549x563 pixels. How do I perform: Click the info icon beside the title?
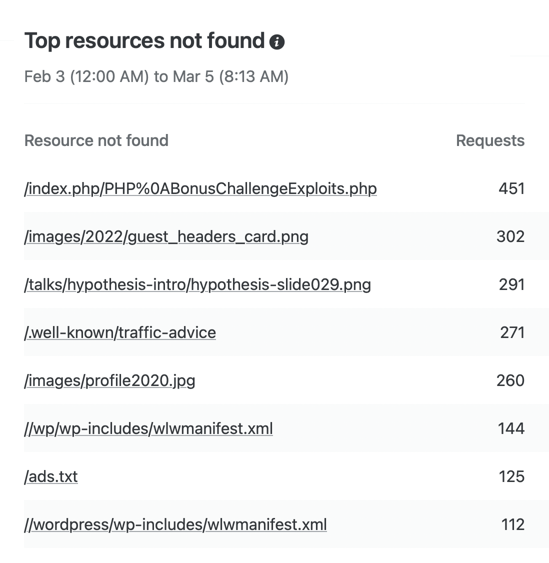tap(277, 42)
